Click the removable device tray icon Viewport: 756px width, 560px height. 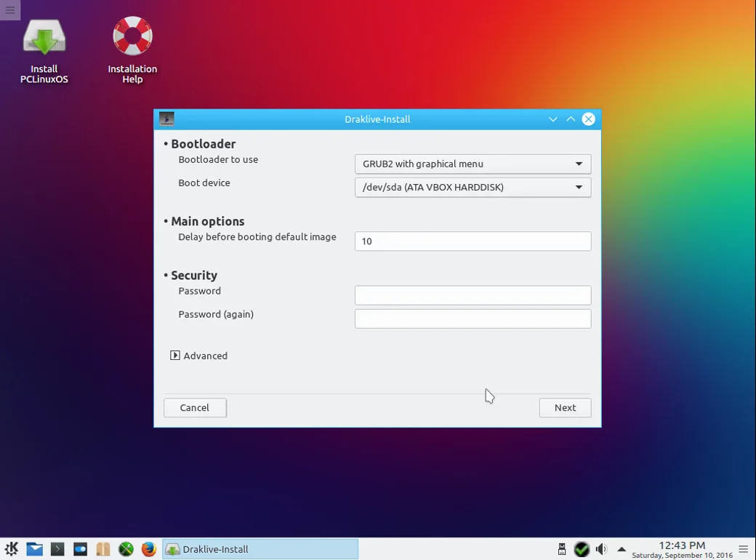point(562,549)
